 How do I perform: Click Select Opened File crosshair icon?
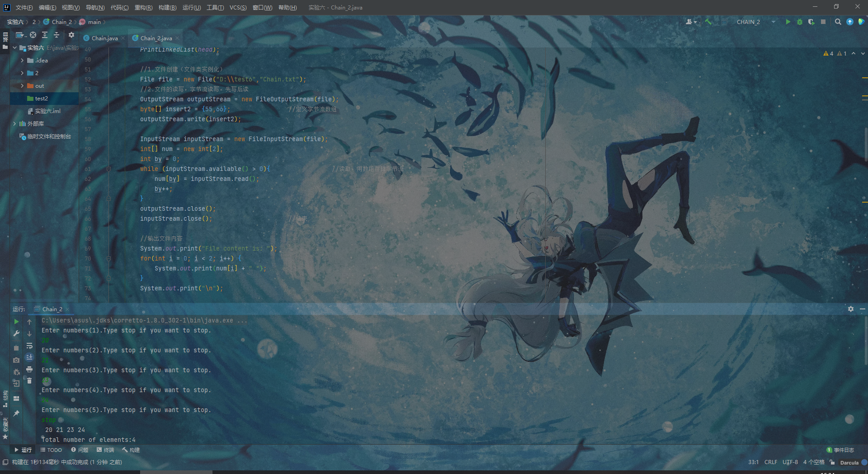point(33,35)
